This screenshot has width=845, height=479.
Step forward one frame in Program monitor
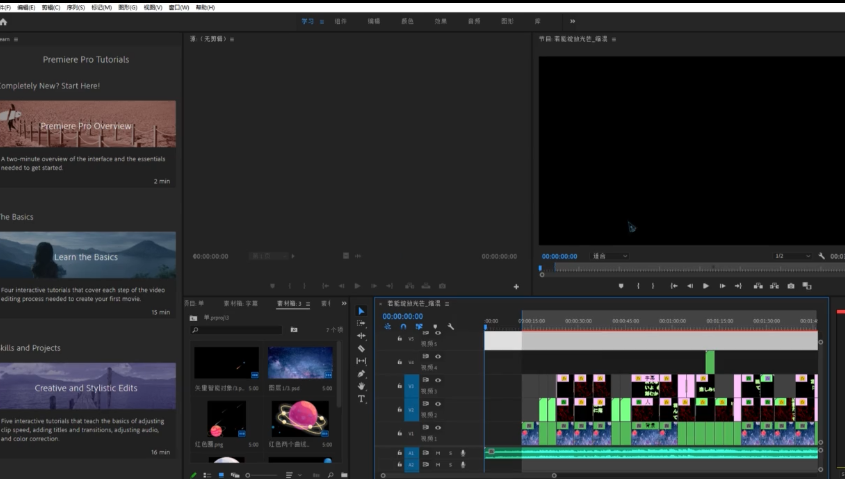tap(722, 286)
